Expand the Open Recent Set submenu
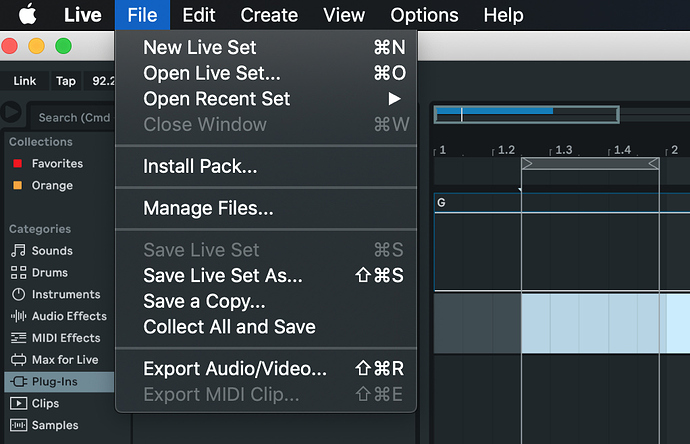Screen dimensions: 690x444 click(266, 99)
